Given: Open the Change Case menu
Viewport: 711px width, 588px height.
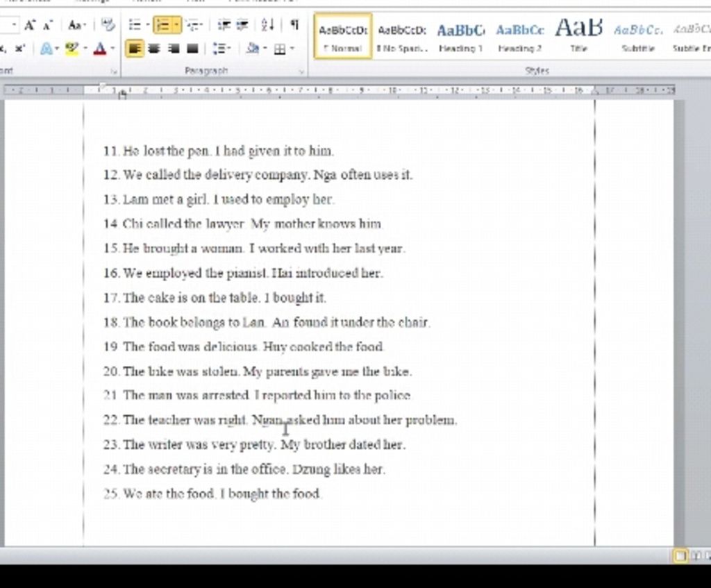Looking at the screenshot, I should (x=76, y=25).
